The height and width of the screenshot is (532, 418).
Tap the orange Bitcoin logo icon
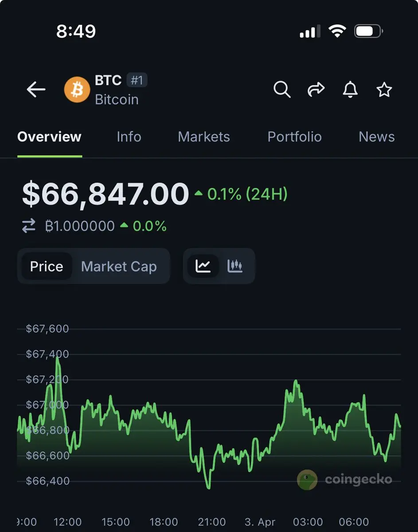(77, 90)
